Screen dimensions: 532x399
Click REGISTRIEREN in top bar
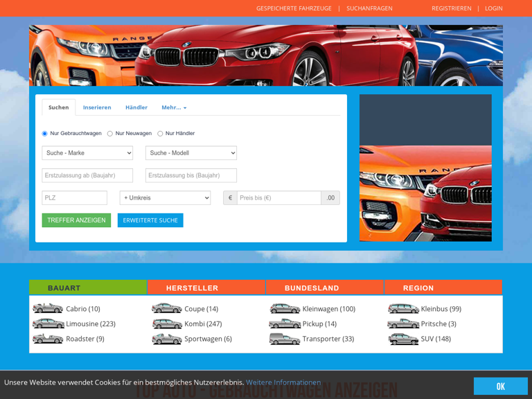coord(451,8)
